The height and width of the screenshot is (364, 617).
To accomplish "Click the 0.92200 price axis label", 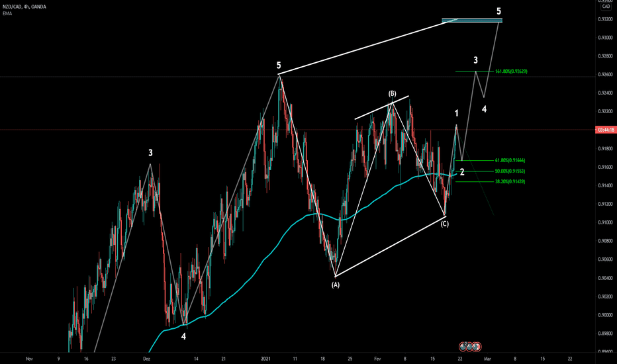I will 605,112.
